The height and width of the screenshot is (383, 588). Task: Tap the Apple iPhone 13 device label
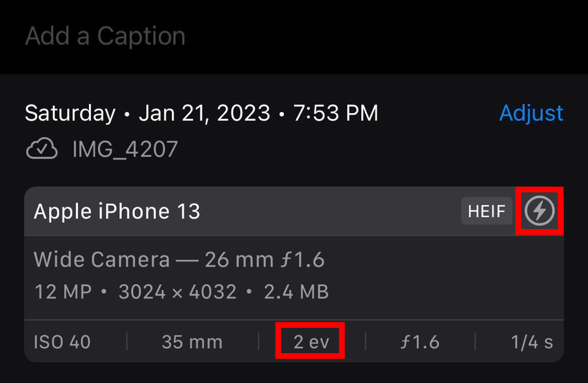click(117, 211)
